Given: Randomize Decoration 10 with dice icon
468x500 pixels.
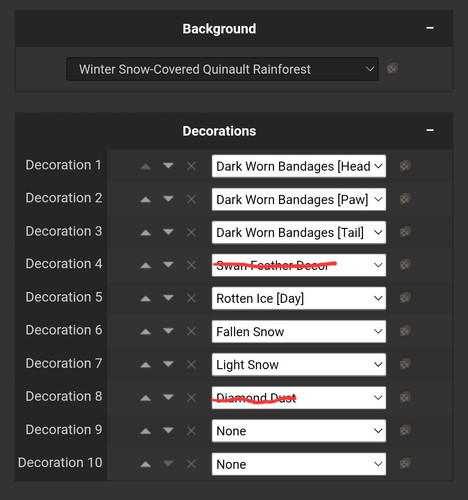Looking at the screenshot, I should (x=405, y=463).
